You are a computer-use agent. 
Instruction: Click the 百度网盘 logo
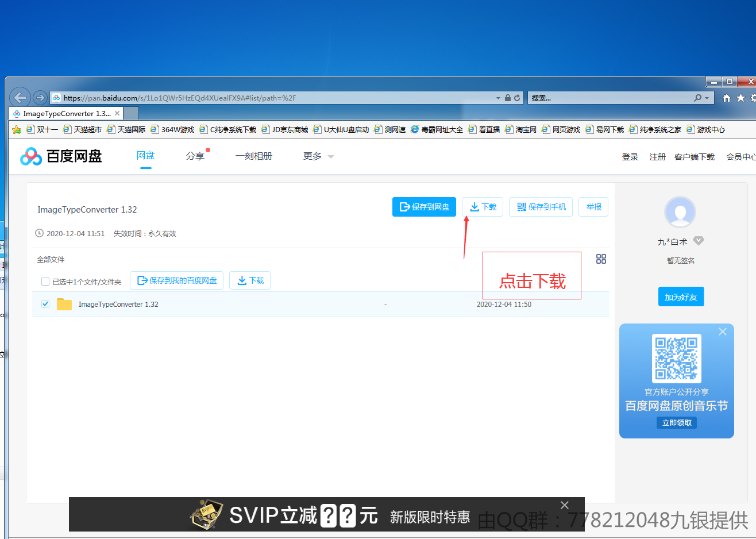[x=61, y=156]
